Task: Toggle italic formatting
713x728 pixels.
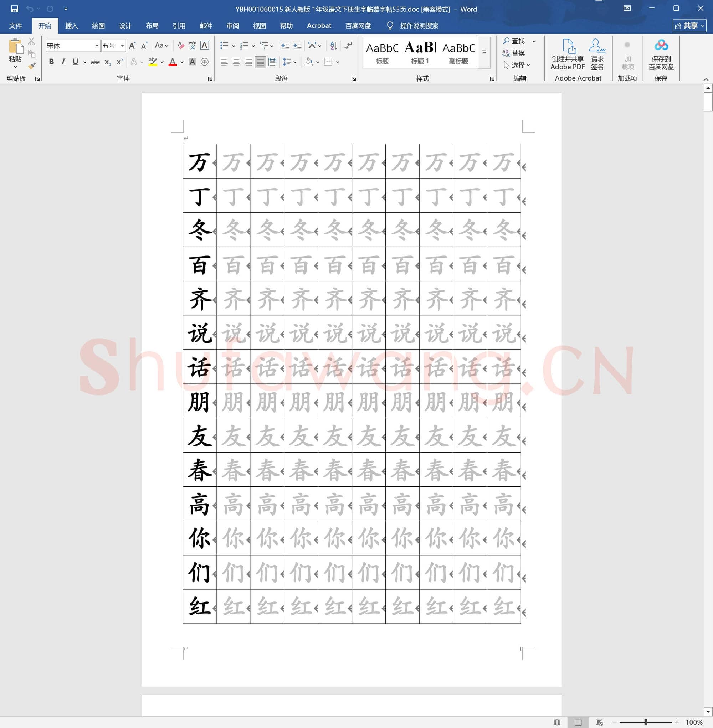Action: click(x=63, y=62)
